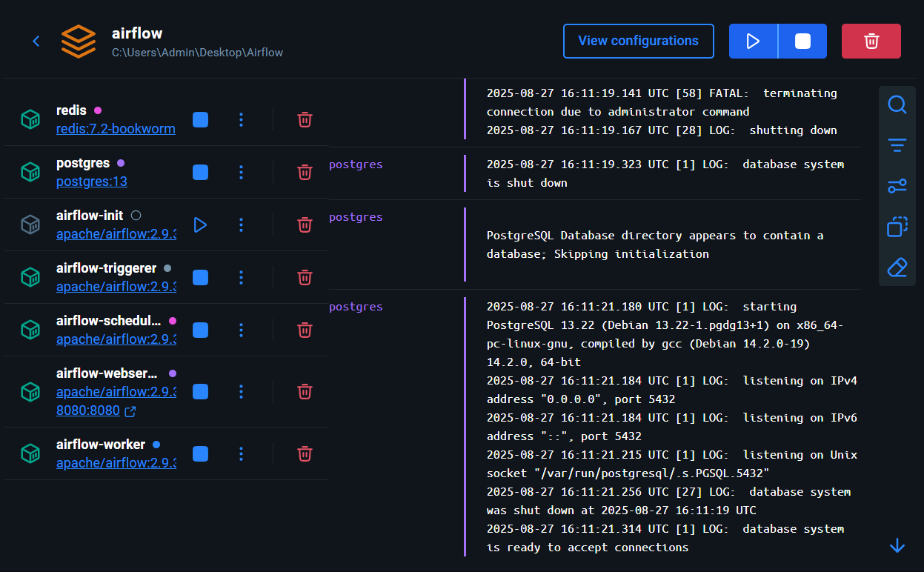The width and height of the screenshot is (924, 572).
Task: Click the airflow-scheduler cube icon
Action: click(30, 330)
